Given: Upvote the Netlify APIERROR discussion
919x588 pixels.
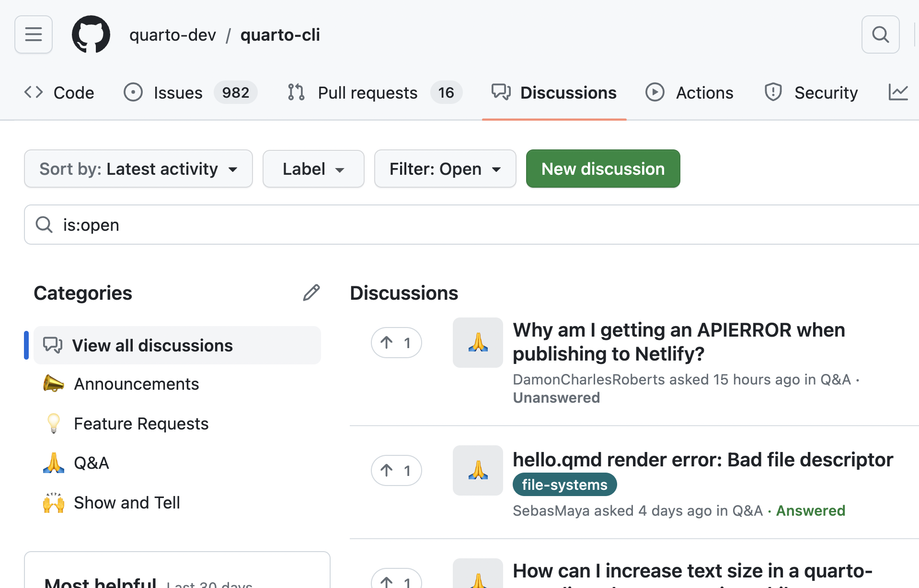Looking at the screenshot, I should coord(396,343).
